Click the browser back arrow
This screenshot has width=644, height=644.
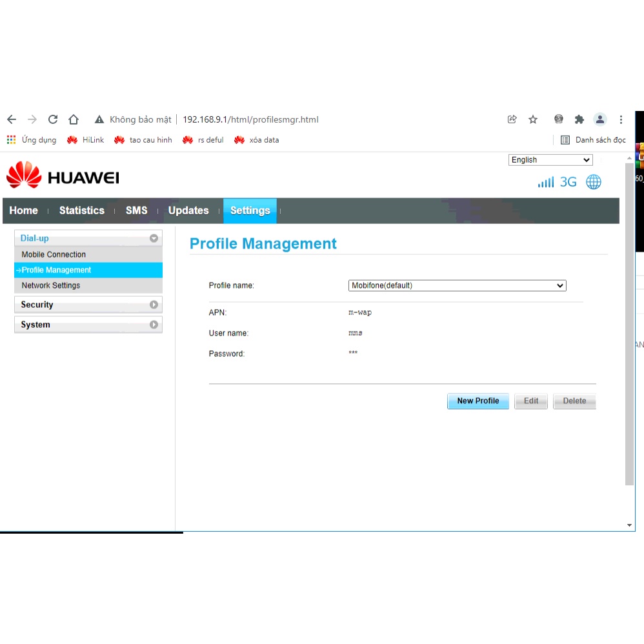[12, 119]
